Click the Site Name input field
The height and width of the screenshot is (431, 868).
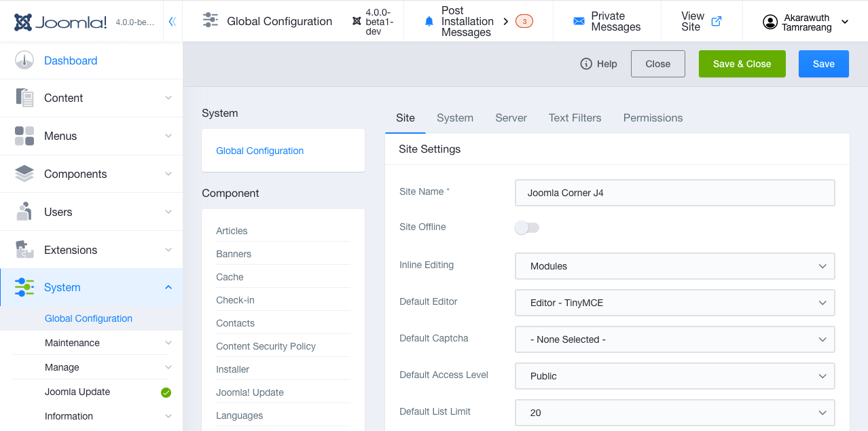(x=675, y=193)
